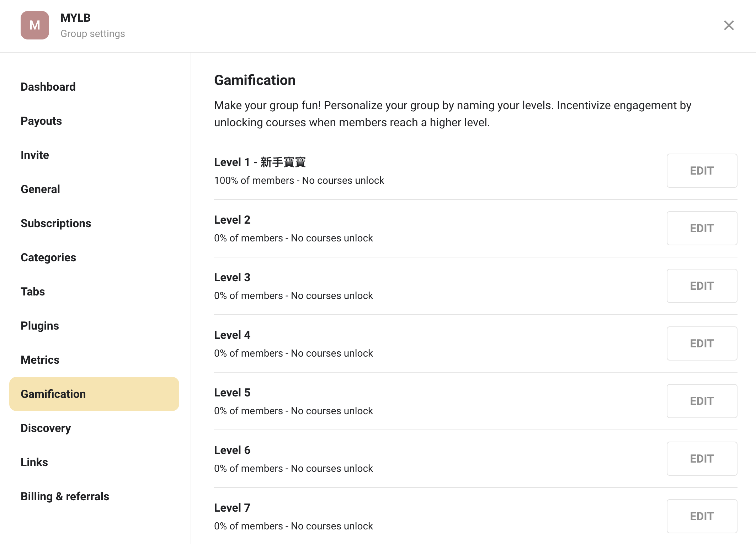Go to Plugins in the sidebar

click(x=40, y=326)
